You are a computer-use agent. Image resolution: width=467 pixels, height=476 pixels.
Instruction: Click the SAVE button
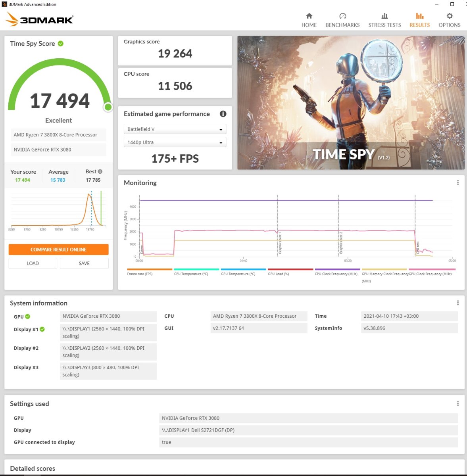[x=84, y=263]
